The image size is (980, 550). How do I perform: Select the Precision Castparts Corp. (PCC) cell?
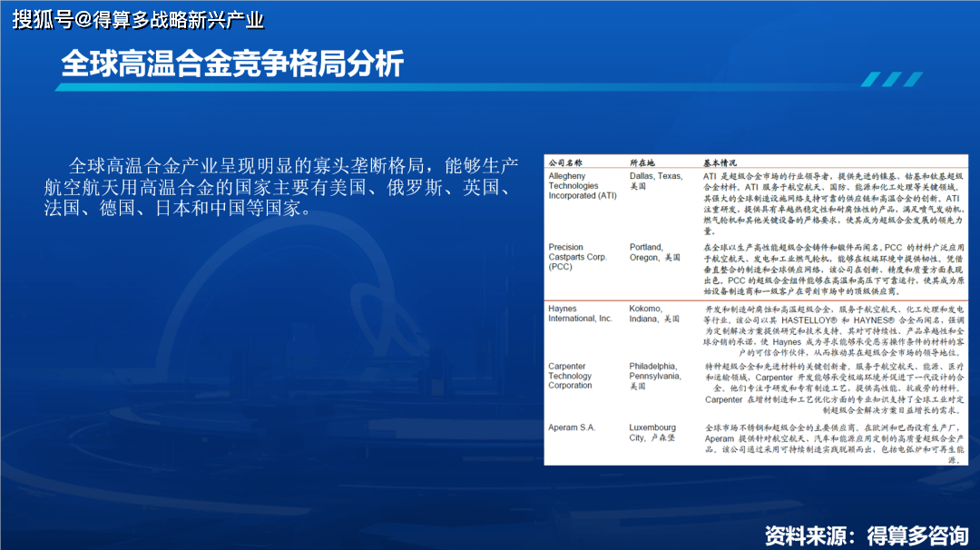point(577,257)
